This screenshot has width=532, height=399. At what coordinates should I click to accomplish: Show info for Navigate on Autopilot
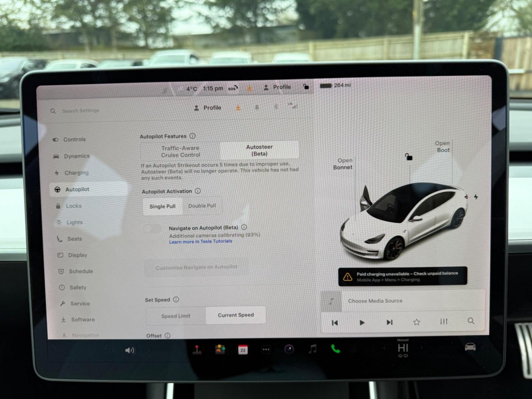244,227
